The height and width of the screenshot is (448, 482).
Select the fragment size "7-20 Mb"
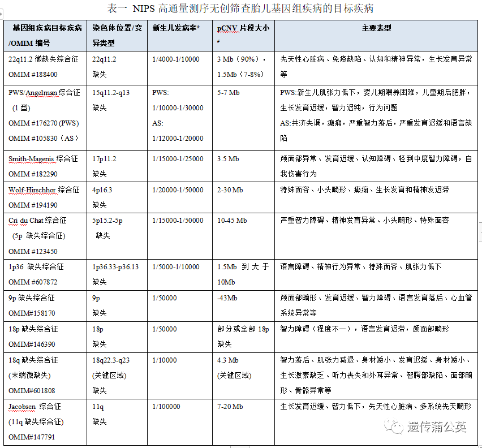230,407
